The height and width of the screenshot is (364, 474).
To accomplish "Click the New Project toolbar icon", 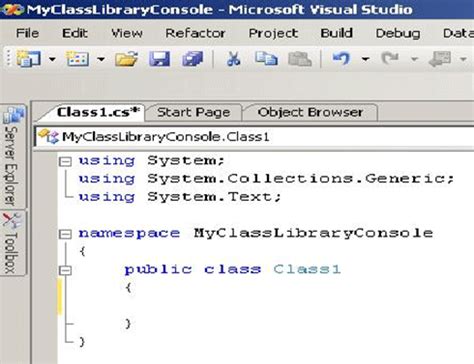I will (x=29, y=59).
